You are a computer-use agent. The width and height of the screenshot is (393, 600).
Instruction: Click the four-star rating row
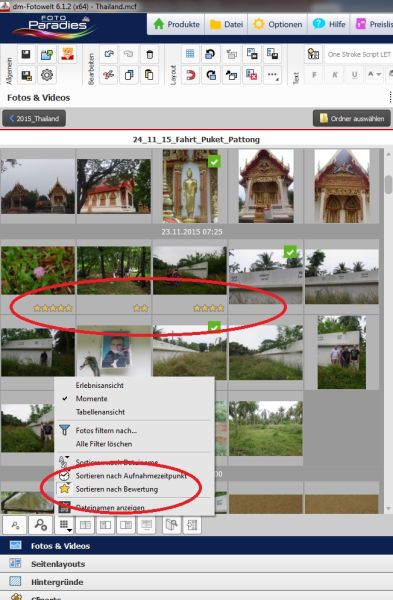(x=209, y=308)
